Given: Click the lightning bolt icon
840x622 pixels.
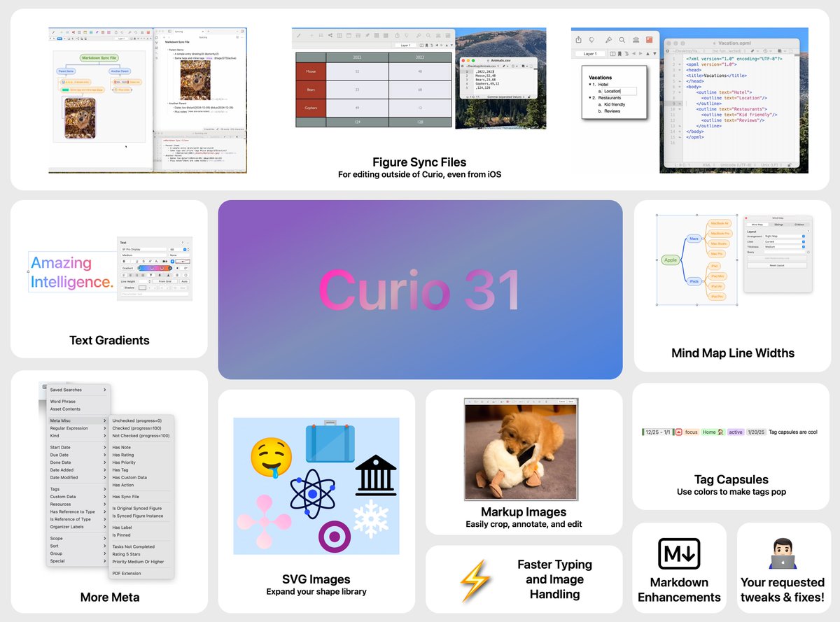Looking at the screenshot, I should (475, 581).
